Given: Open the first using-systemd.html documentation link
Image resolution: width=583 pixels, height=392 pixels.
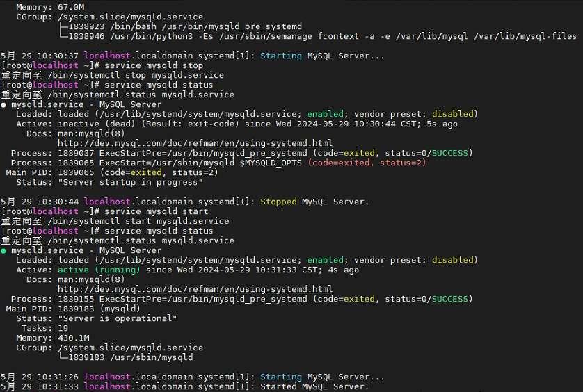Looking at the screenshot, I should click(x=195, y=143).
